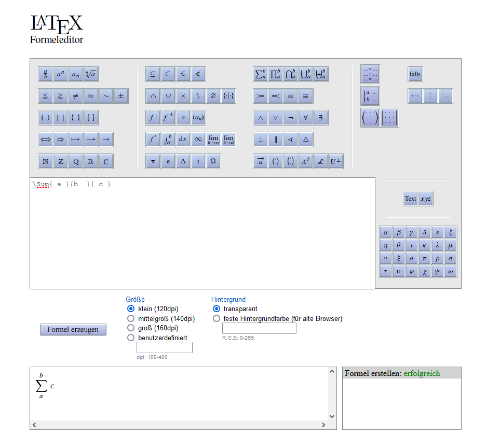Select size klein (120dpi)
This screenshot has height=433, width=500.
[x=131, y=309]
